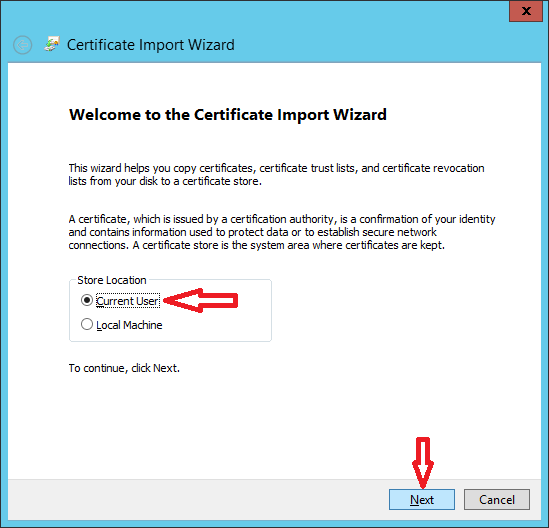549x528 pixels.
Task: Click the 'Store Location' group label
Action: click(112, 280)
